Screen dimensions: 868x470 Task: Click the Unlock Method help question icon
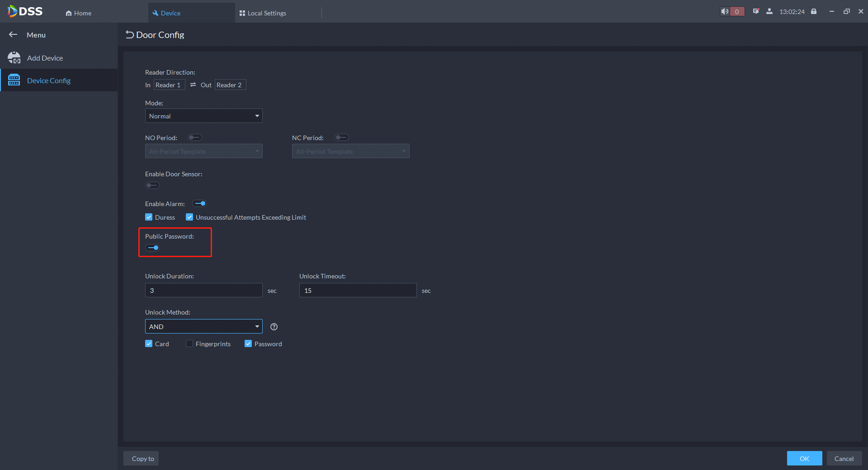click(x=274, y=327)
